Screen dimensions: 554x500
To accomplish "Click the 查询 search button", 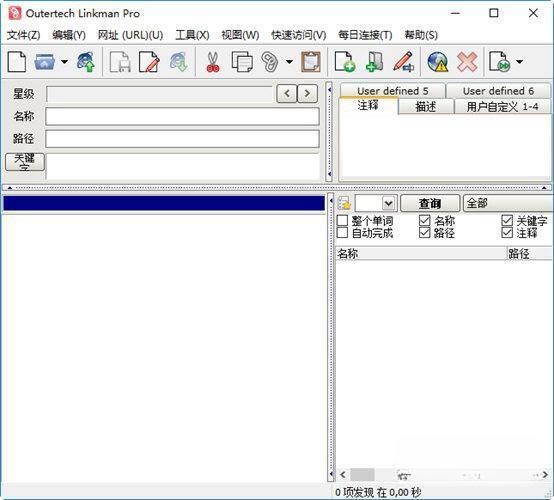I will (430, 204).
